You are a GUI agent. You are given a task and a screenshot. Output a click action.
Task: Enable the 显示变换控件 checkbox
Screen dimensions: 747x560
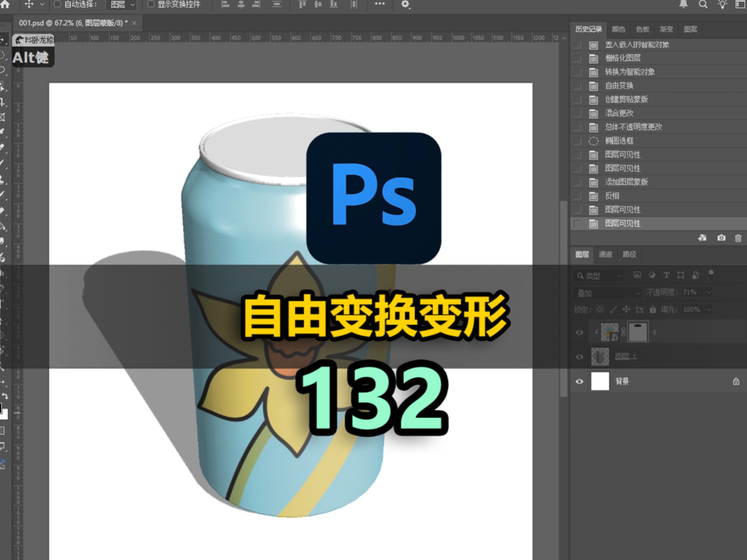coord(151,4)
